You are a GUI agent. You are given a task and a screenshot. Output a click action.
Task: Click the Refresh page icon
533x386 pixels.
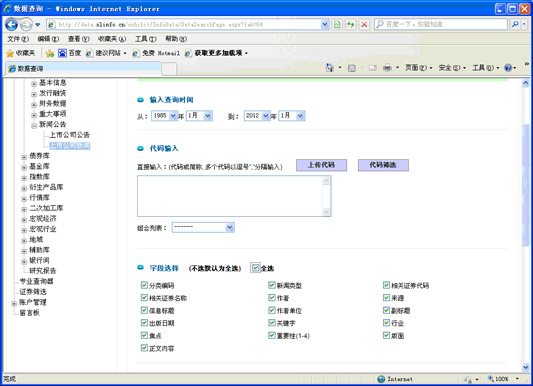350,24
